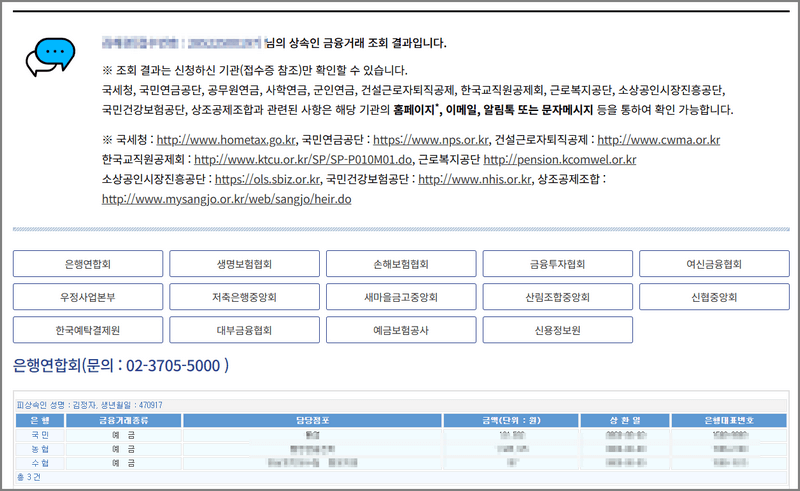Select the 국민 bank row cell

tap(40, 435)
